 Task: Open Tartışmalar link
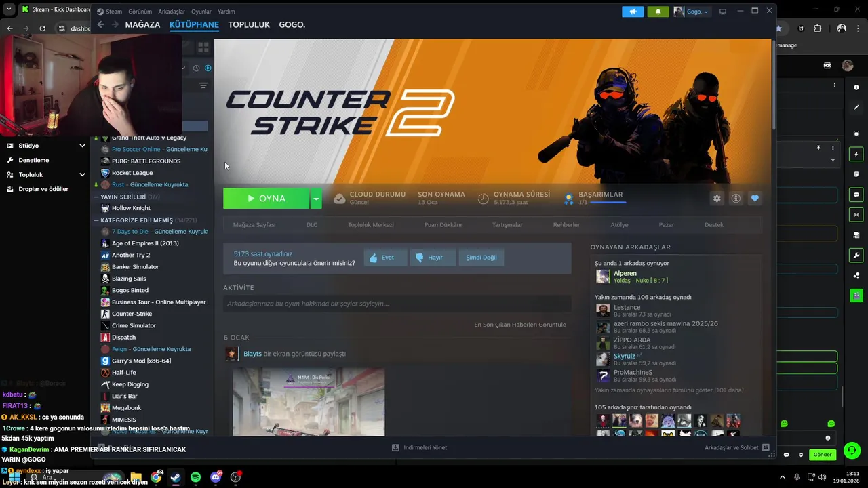(507, 225)
